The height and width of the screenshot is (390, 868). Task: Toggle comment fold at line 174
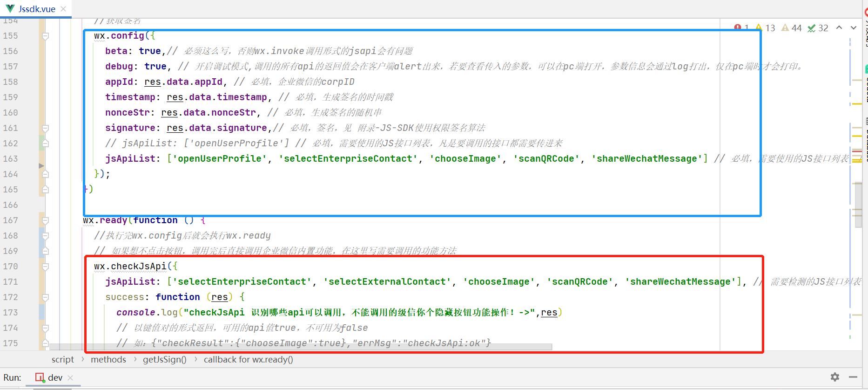(45, 328)
